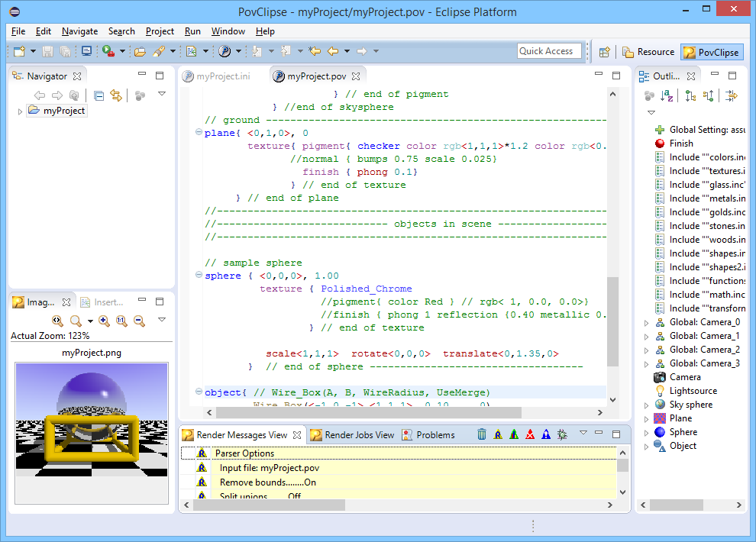The image size is (756, 542).
Task: Go to last edit location arrow with star
Action: (315, 51)
